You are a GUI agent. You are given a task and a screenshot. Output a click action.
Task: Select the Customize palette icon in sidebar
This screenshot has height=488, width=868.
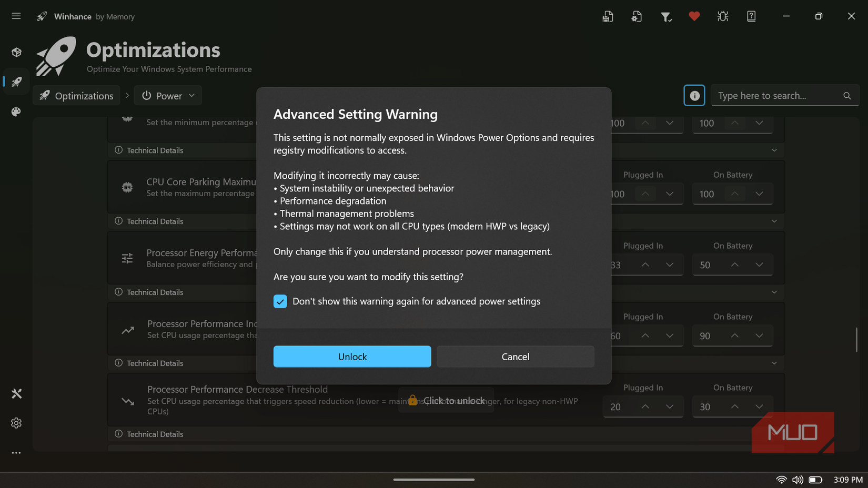click(16, 112)
